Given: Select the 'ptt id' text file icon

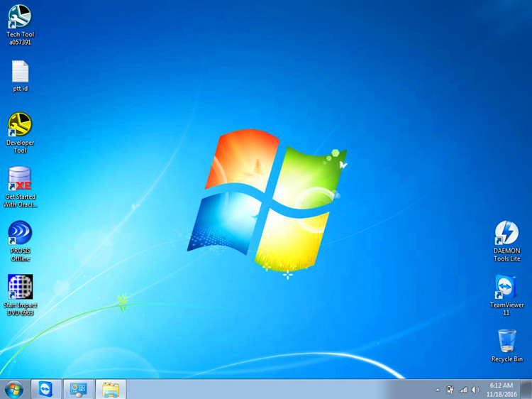Looking at the screenshot, I should [20, 77].
